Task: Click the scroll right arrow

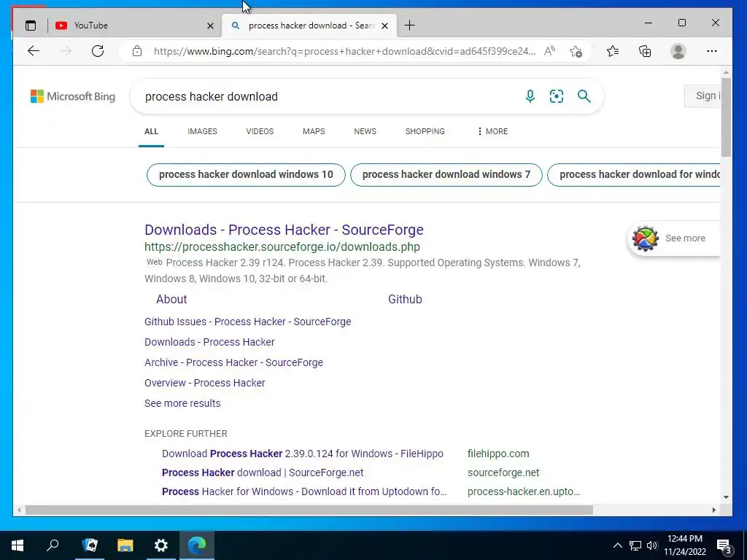Action: tap(714, 510)
